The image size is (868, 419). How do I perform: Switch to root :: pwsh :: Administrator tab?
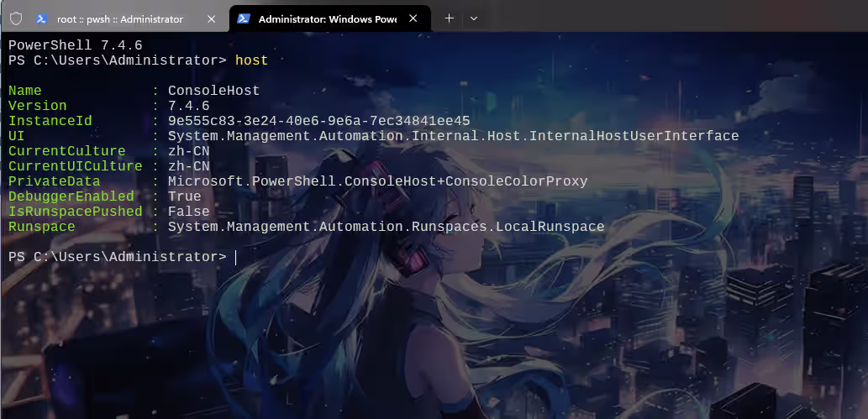coord(119,18)
